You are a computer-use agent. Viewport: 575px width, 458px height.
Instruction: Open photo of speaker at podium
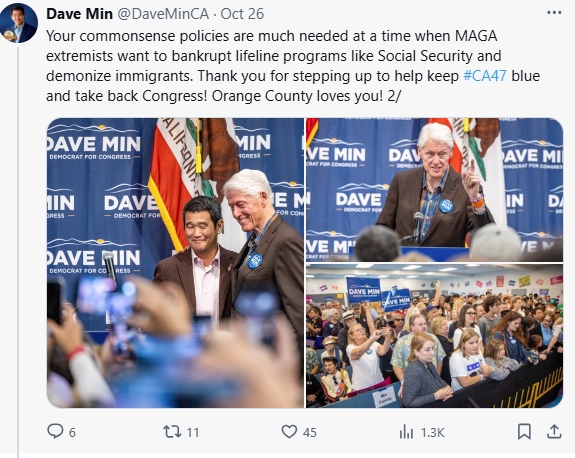pyautogui.click(x=435, y=189)
